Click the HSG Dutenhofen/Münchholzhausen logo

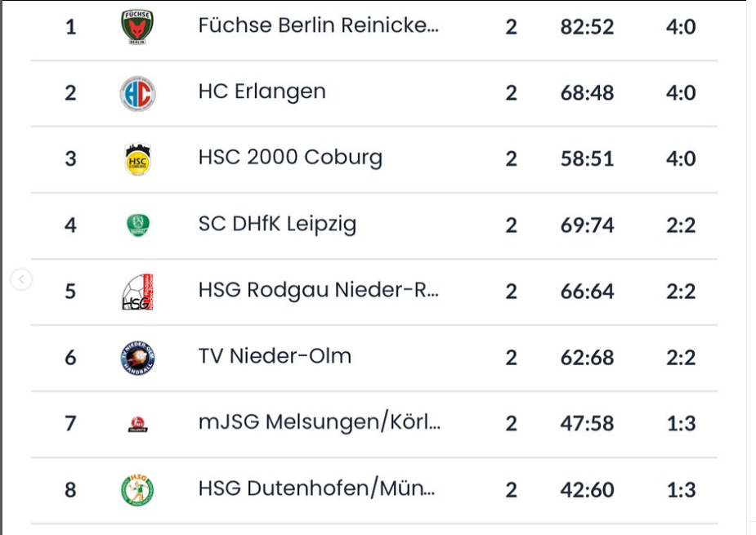point(137,490)
